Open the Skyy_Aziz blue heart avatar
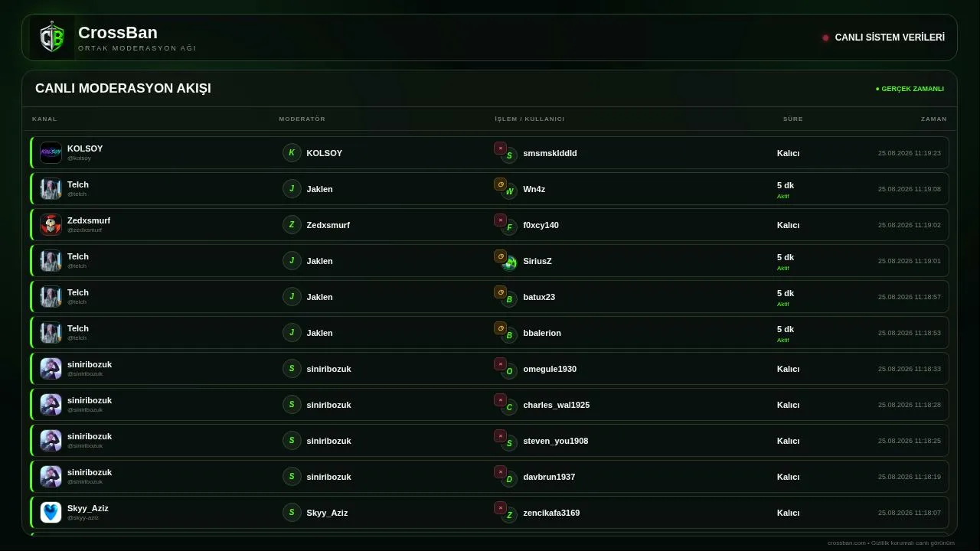The image size is (980, 551). click(x=51, y=512)
